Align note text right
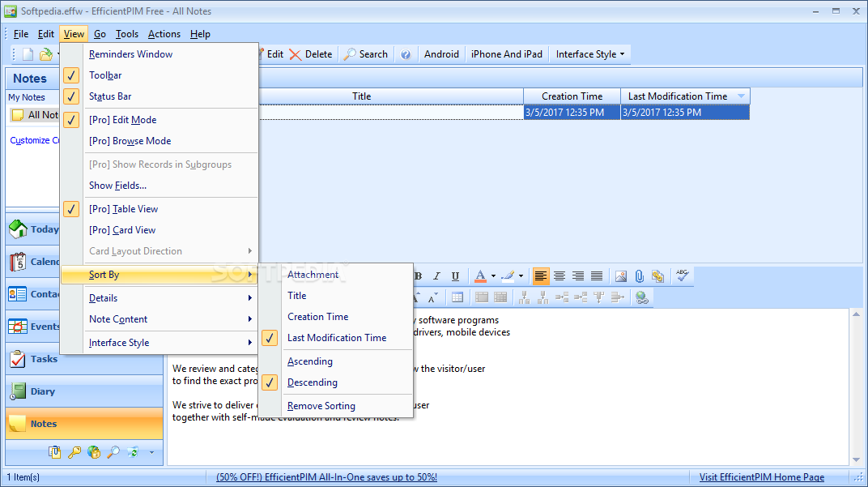This screenshot has height=487, width=868. tap(578, 276)
